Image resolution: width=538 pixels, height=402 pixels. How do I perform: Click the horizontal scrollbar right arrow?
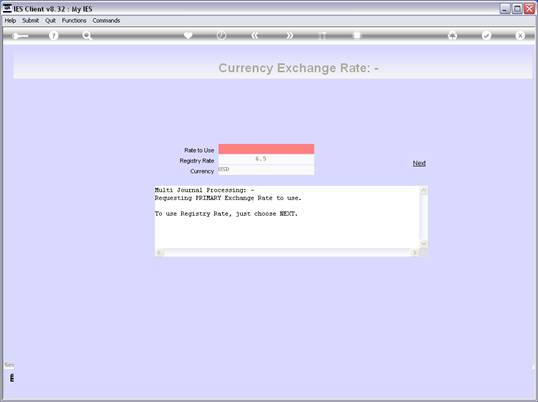click(414, 253)
